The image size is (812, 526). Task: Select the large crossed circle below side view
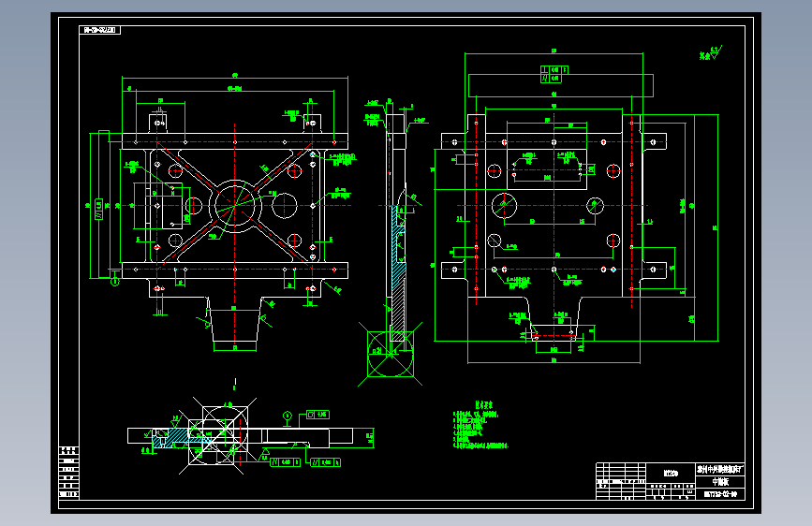(391, 354)
